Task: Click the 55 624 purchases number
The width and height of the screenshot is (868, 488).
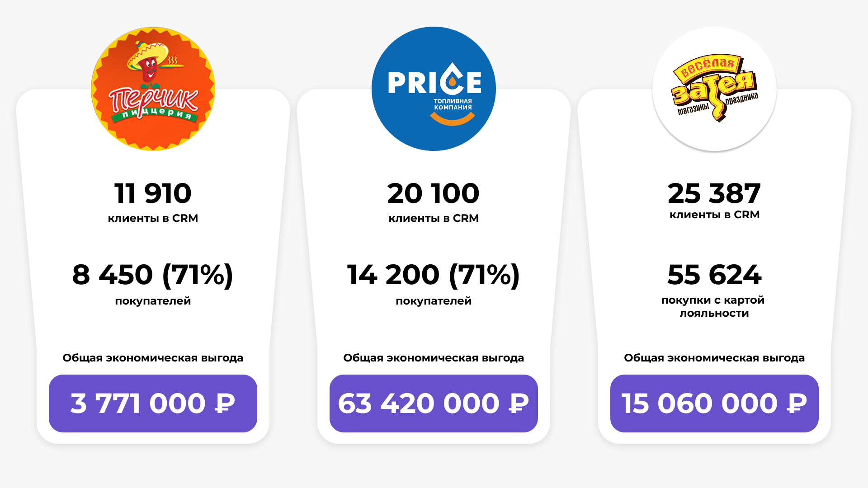Action: [714, 275]
